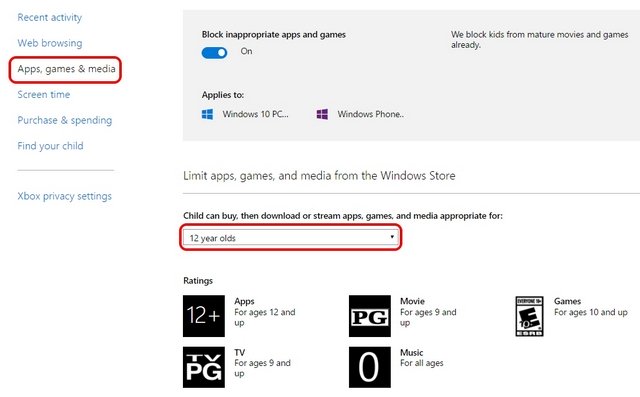The image size is (640, 397).
Task: Click the TV-PG rating icon
Action: click(204, 367)
